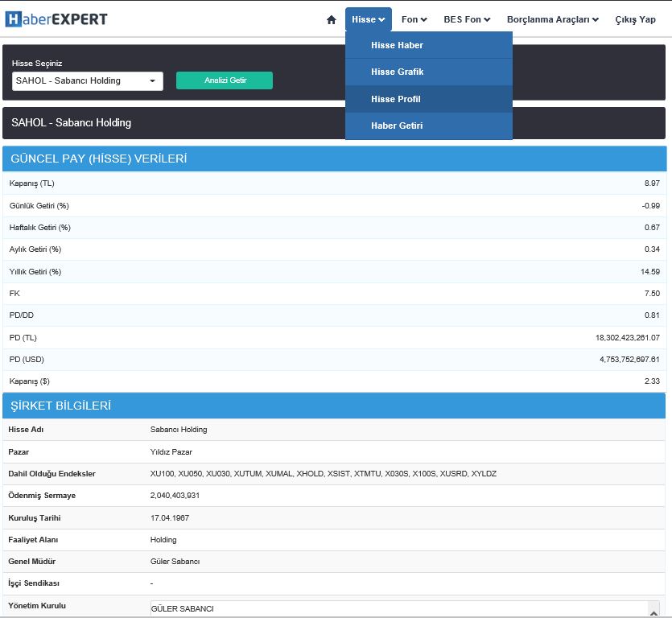Click the FK value 7.50
Viewport: 672px width, 618px height.
tap(652, 293)
